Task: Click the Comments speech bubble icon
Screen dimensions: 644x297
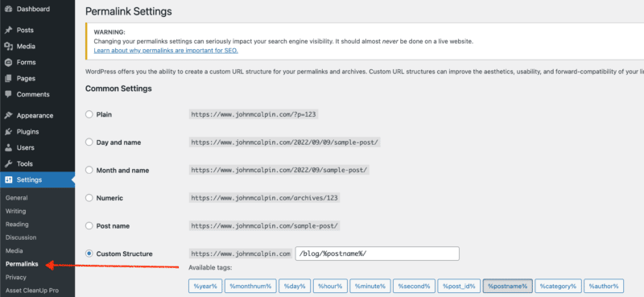Action: (8, 94)
